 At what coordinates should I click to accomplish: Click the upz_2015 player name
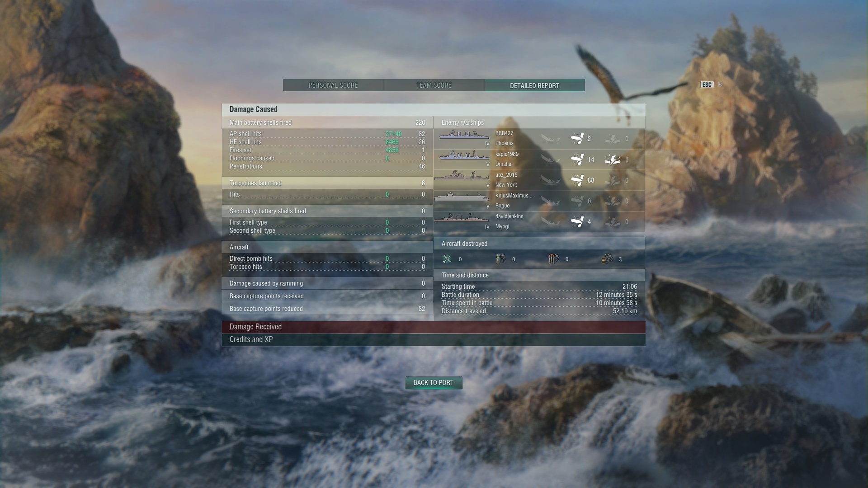click(x=506, y=175)
